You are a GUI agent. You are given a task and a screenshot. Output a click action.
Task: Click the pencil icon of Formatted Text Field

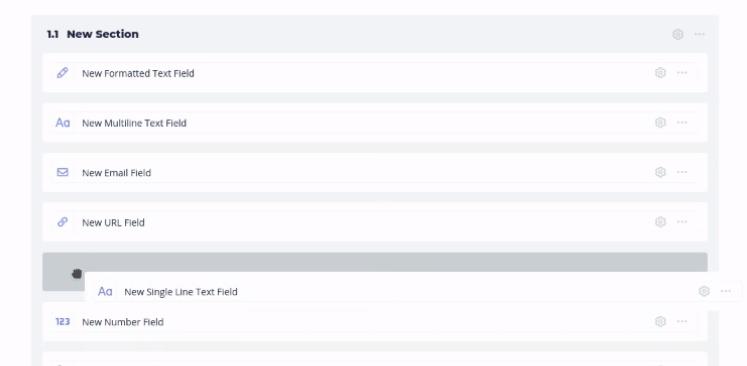[x=62, y=73]
